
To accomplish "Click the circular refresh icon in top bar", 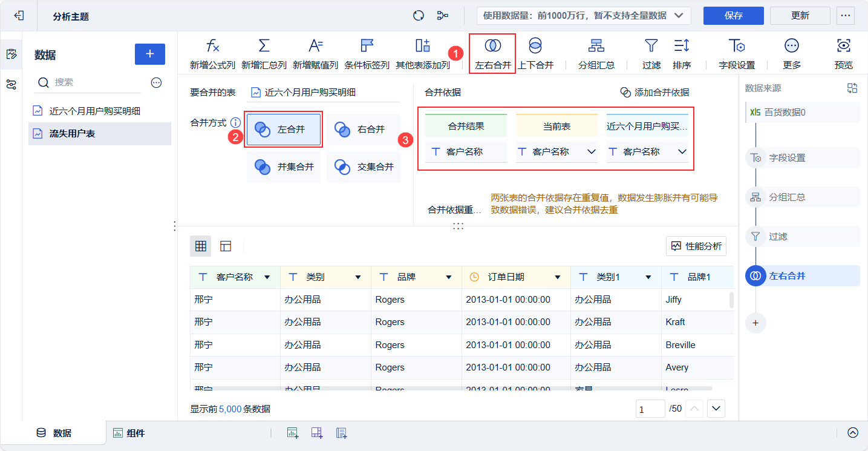I will pyautogui.click(x=419, y=16).
